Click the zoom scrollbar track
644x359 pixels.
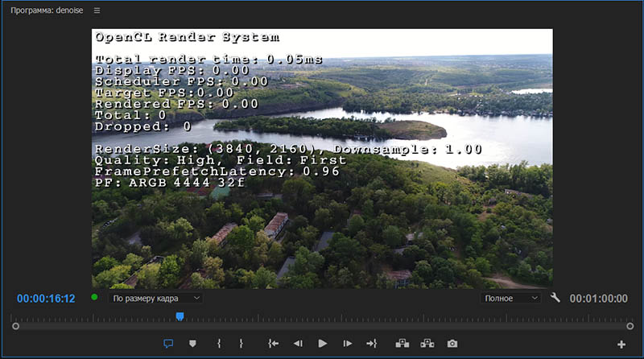pos(323,326)
